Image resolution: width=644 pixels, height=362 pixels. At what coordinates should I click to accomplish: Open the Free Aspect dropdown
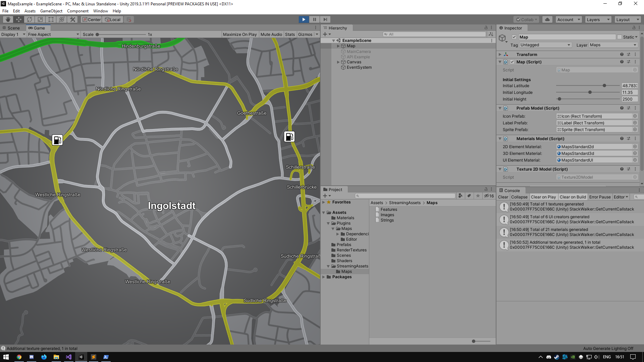tap(53, 35)
